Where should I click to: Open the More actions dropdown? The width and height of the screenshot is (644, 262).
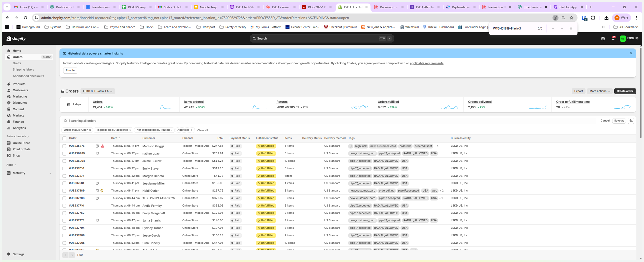(x=599, y=91)
